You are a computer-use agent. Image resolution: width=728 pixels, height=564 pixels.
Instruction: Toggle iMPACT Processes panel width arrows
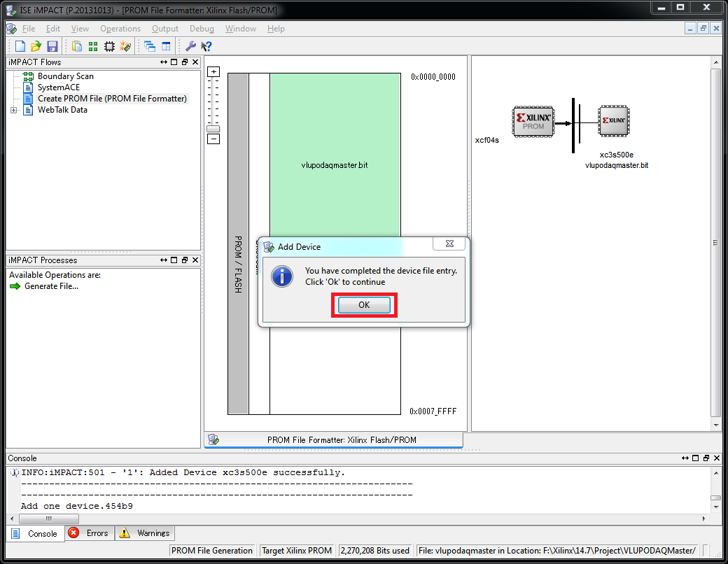pos(163,260)
